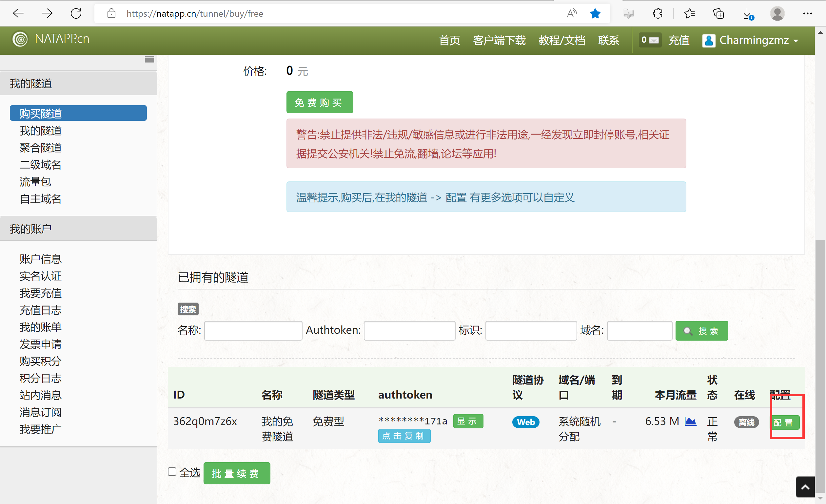Open 我的账单 sidebar link
The width and height of the screenshot is (826, 504).
41,327
